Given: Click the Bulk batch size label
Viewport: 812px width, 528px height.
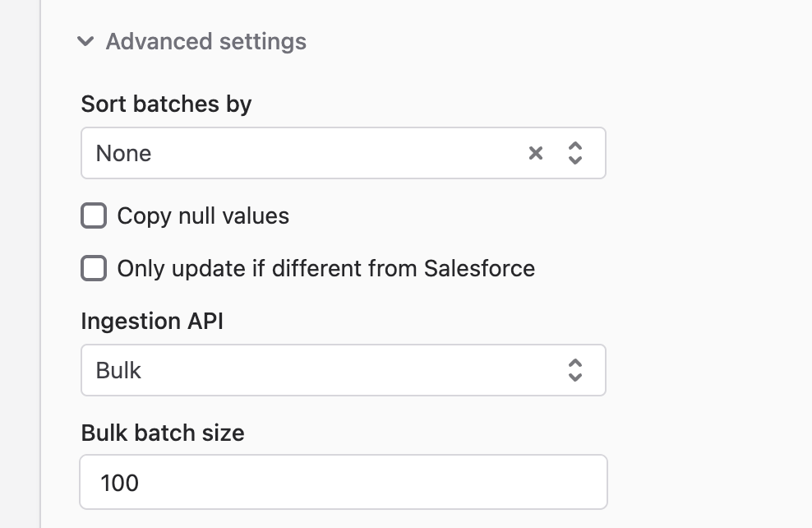Looking at the screenshot, I should (x=163, y=433).
